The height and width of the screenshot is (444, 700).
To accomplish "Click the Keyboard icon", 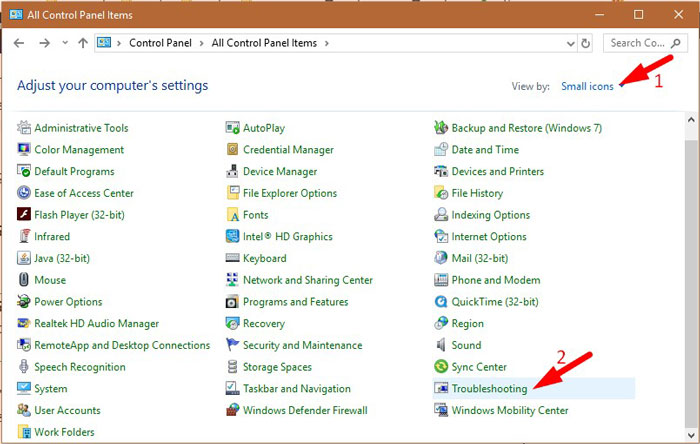I will (x=232, y=258).
